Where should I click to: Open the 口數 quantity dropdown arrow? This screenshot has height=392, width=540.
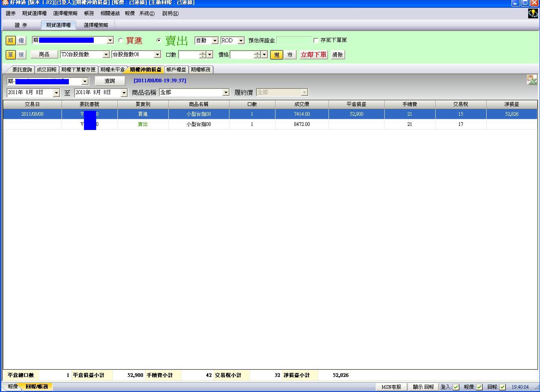pos(210,55)
